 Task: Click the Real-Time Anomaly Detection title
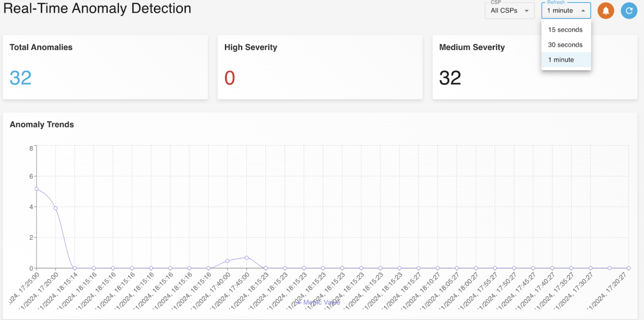pyautogui.click(x=97, y=8)
